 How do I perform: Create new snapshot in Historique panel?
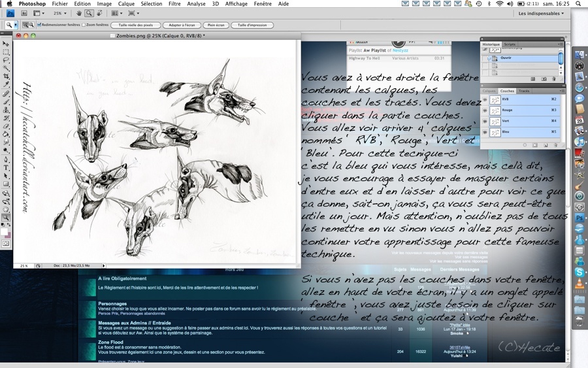[544, 79]
